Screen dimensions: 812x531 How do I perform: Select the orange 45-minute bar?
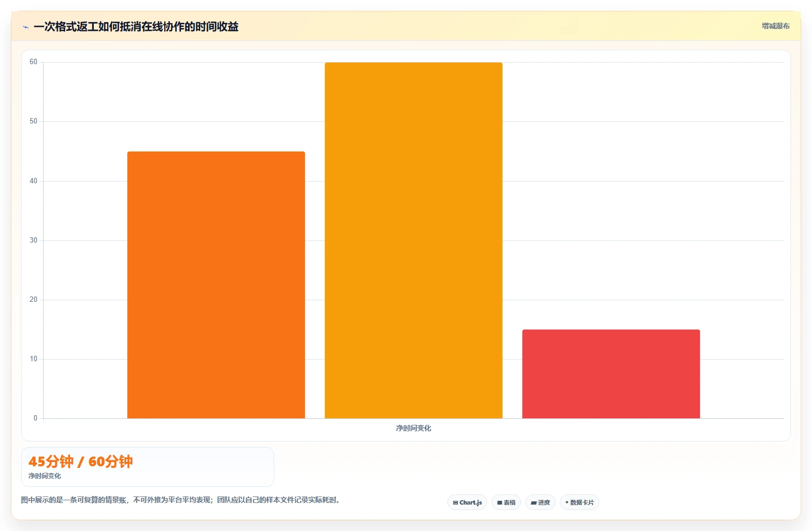tap(216, 285)
